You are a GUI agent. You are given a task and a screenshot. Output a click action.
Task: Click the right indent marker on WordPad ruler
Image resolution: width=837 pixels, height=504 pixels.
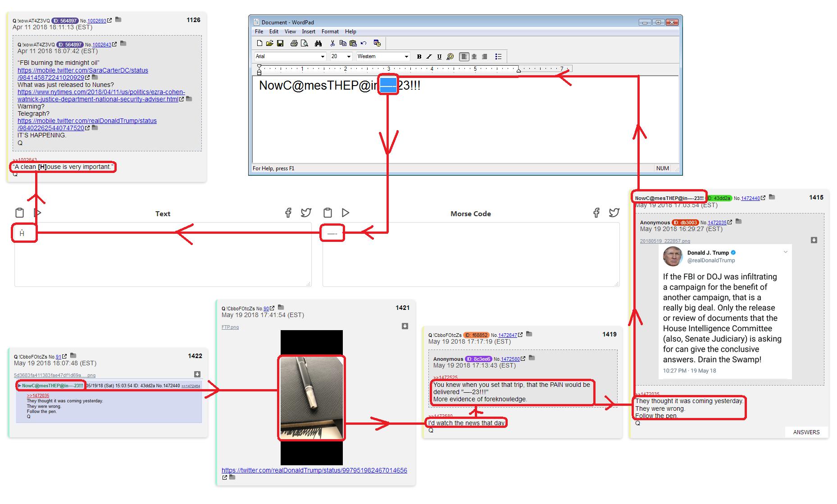(x=519, y=70)
